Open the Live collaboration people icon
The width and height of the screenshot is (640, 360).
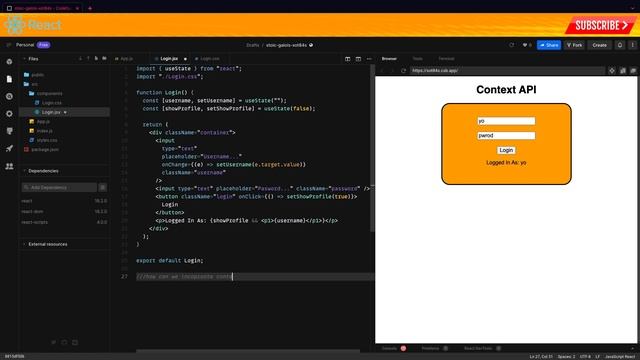pyautogui.click(x=9, y=166)
